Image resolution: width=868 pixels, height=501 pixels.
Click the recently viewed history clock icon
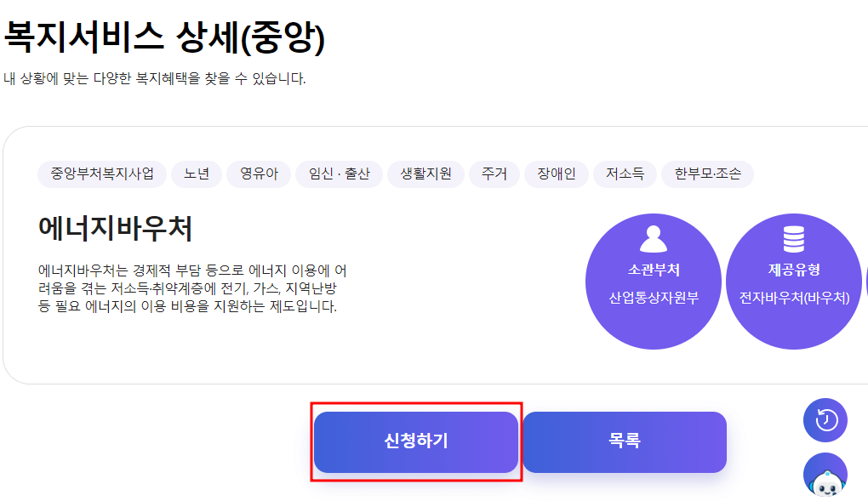tap(824, 420)
